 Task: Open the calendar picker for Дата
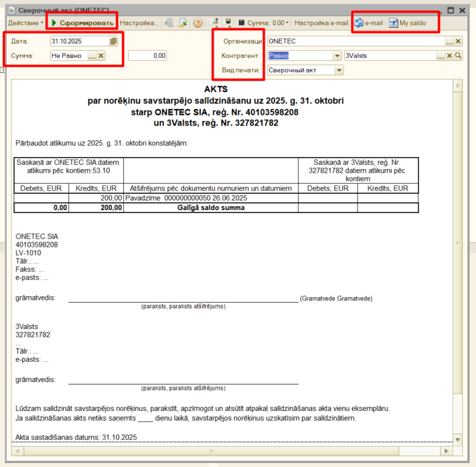coord(113,42)
